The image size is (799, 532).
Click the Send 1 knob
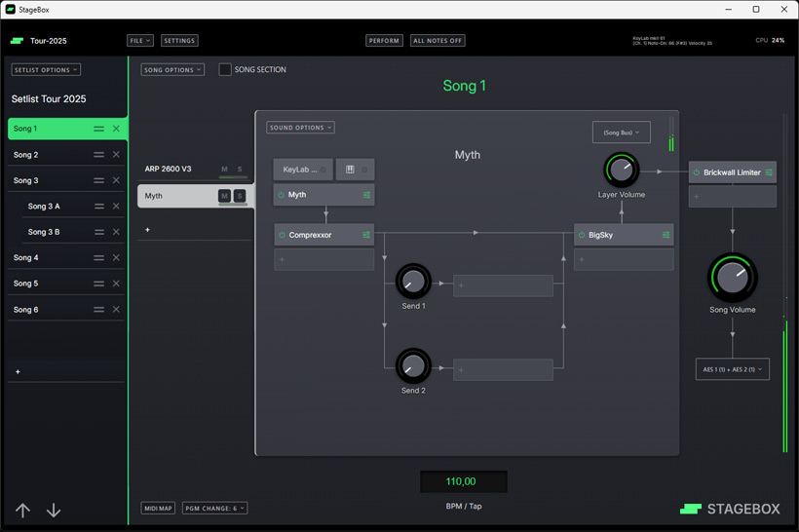point(413,282)
